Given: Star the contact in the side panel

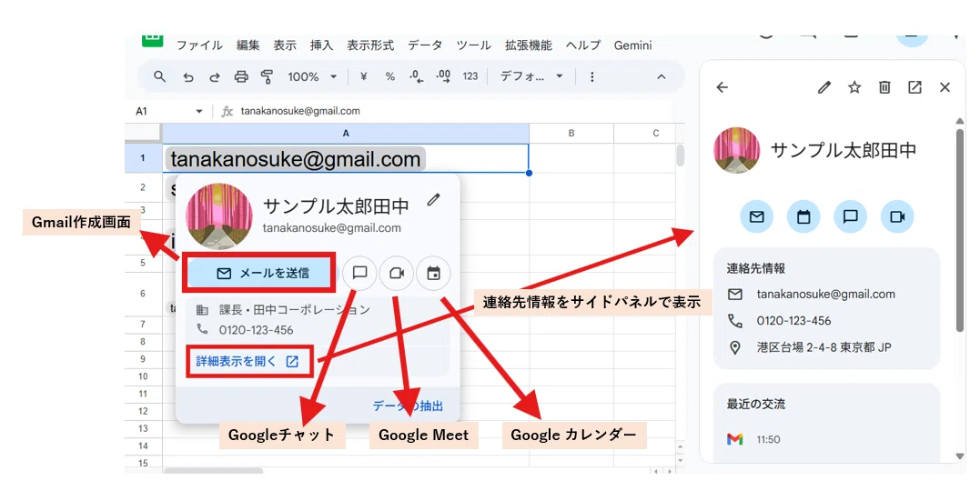Looking at the screenshot, I should click(854, 87).
